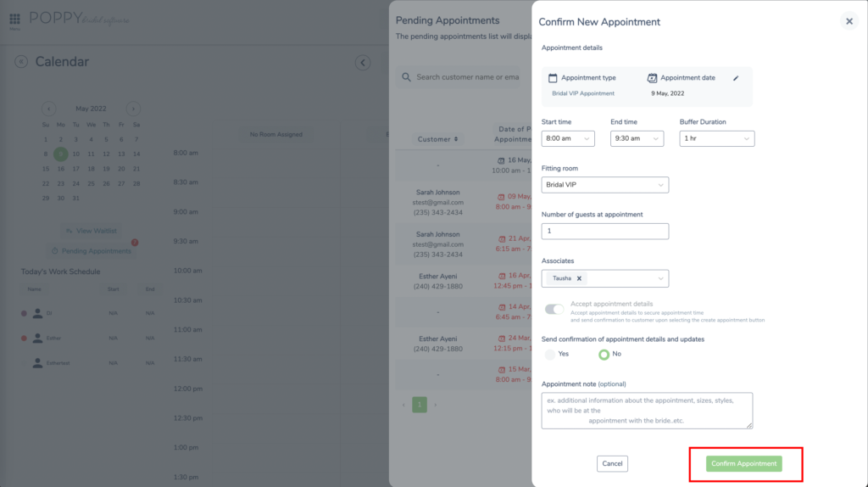868x487 pixels.
Task: Click the circular back arrow beside the calendar
Action: (x=363, y=63)
